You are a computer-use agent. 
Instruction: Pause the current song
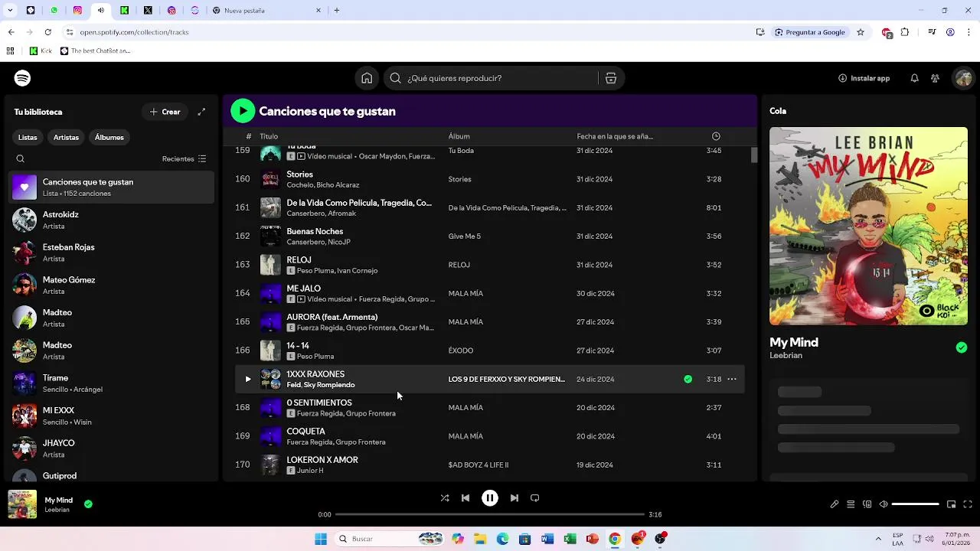(490, 498)
